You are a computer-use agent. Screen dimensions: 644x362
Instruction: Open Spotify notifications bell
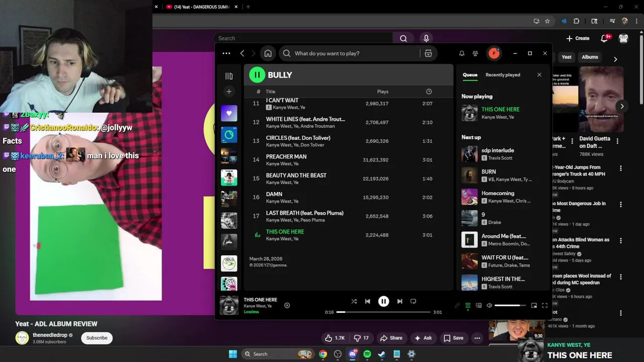(461, 53)
